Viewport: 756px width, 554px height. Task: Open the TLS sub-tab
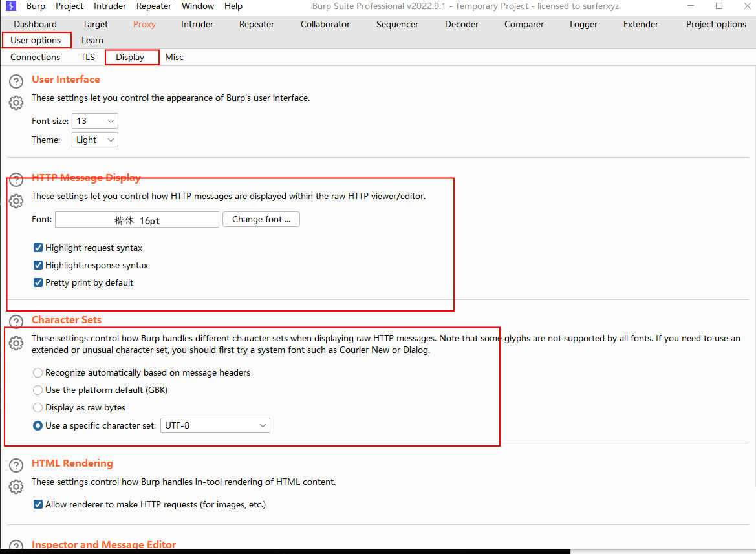88,57
